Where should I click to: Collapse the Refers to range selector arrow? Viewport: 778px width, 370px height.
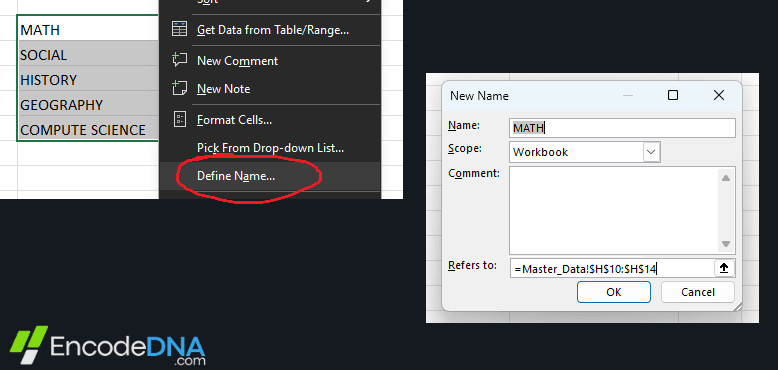724,268
